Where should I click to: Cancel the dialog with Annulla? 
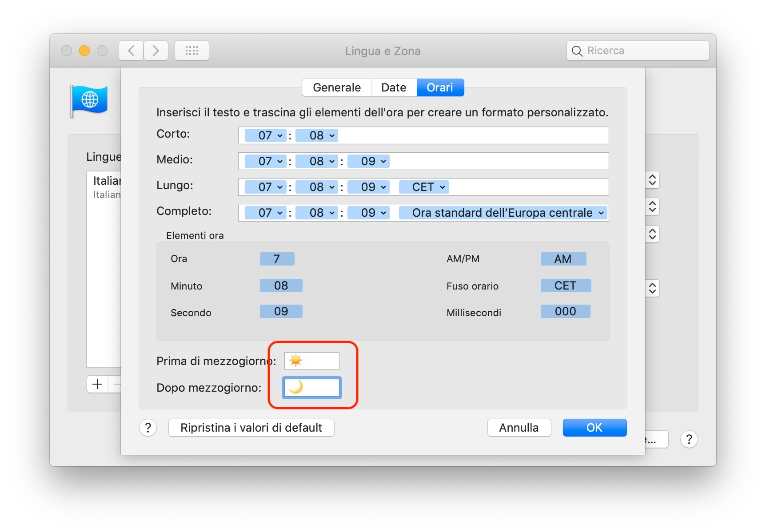tap(519, 428)
